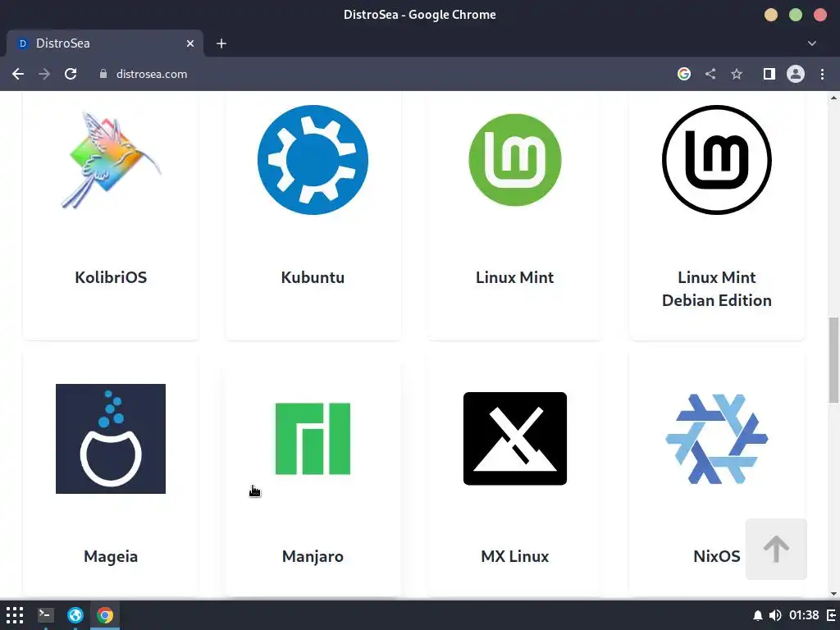Click the NixOS snowflake logo
Screen dimensions: 840x630
coord(717,439)
